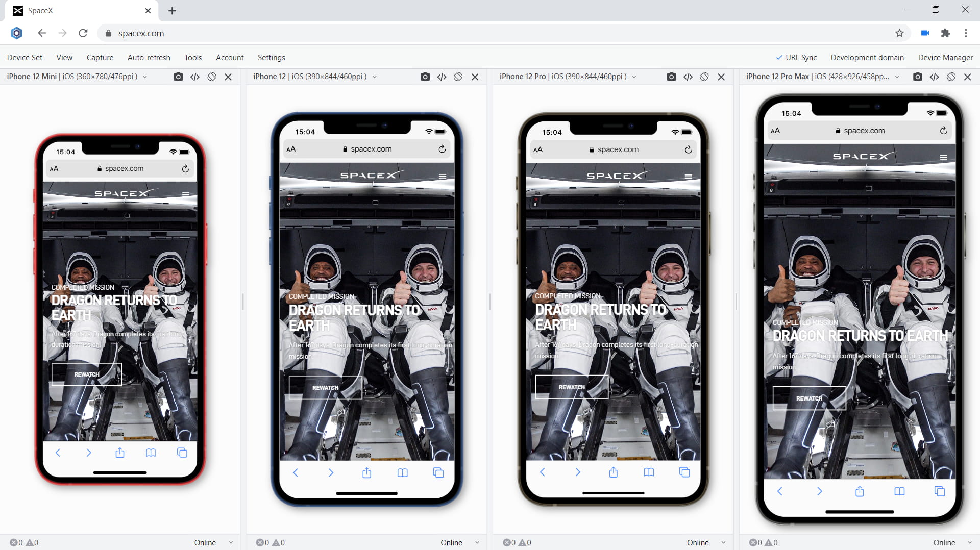Screen dimensions: 980x550
Task: Click Development domain link
Action: pyautogui.click(x=867, y=58)
